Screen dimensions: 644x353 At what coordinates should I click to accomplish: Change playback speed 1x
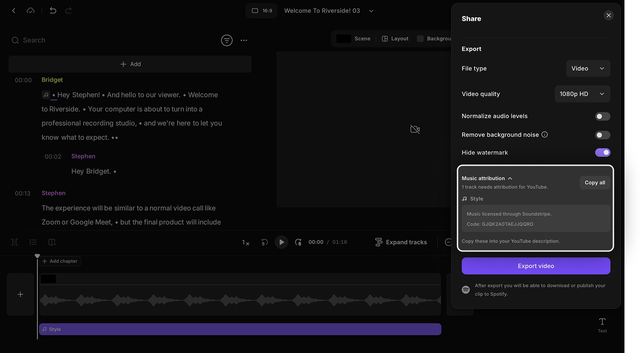click(x=246, y=242)
